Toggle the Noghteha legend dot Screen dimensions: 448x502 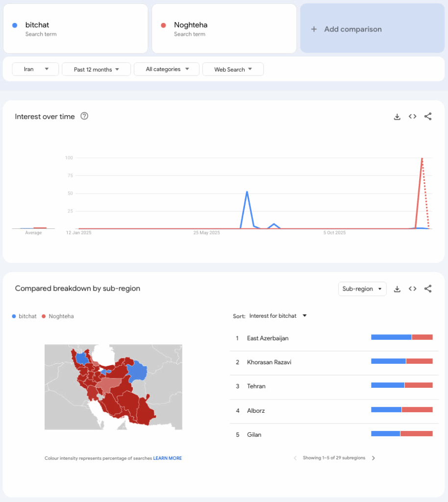pyautogui.click(x=45, y=316)
